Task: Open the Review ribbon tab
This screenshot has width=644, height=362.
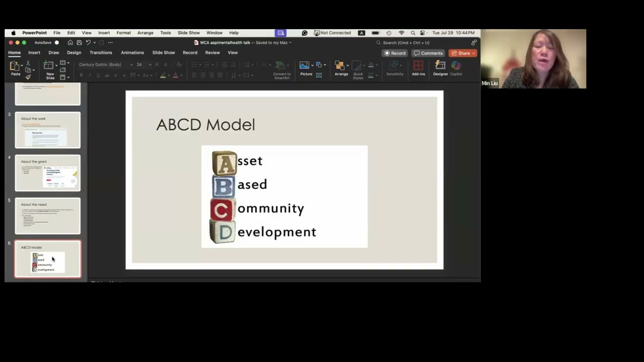Action: tap(212, 52)
